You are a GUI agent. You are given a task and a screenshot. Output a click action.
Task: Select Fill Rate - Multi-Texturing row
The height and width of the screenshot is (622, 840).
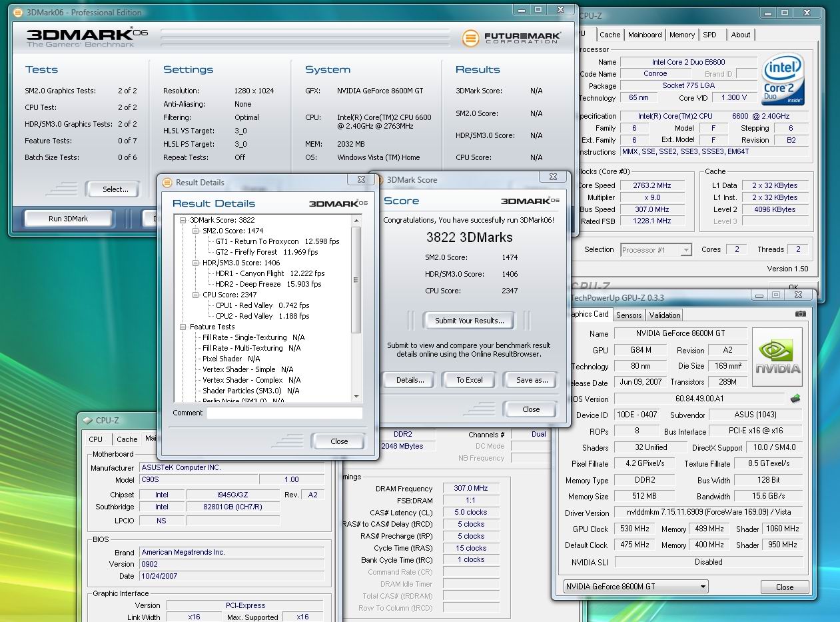[251, 348]
